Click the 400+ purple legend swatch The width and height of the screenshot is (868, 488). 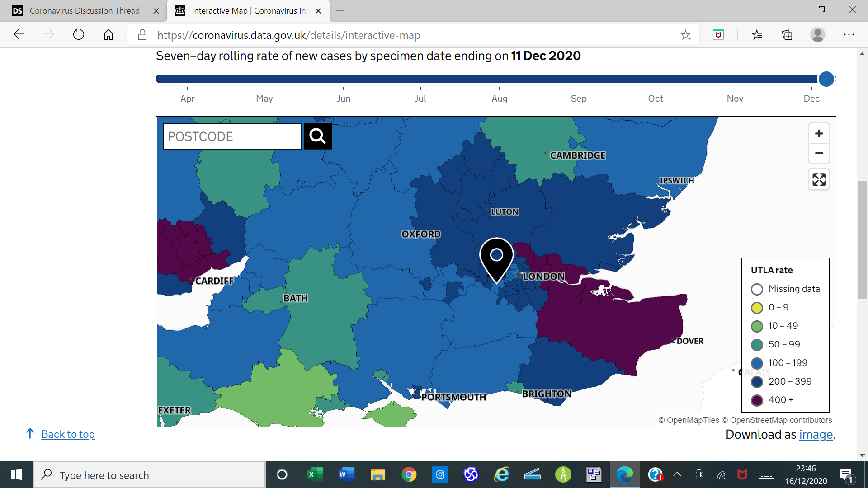757,400
